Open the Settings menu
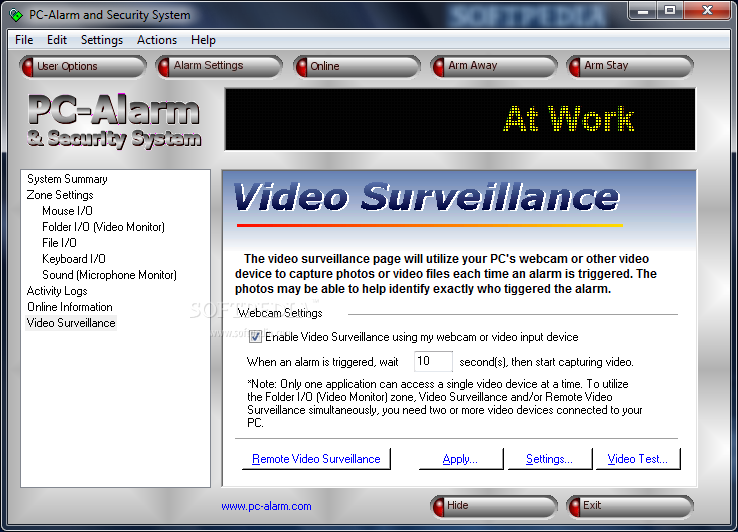738x532 pixels. tap(102, 40)
